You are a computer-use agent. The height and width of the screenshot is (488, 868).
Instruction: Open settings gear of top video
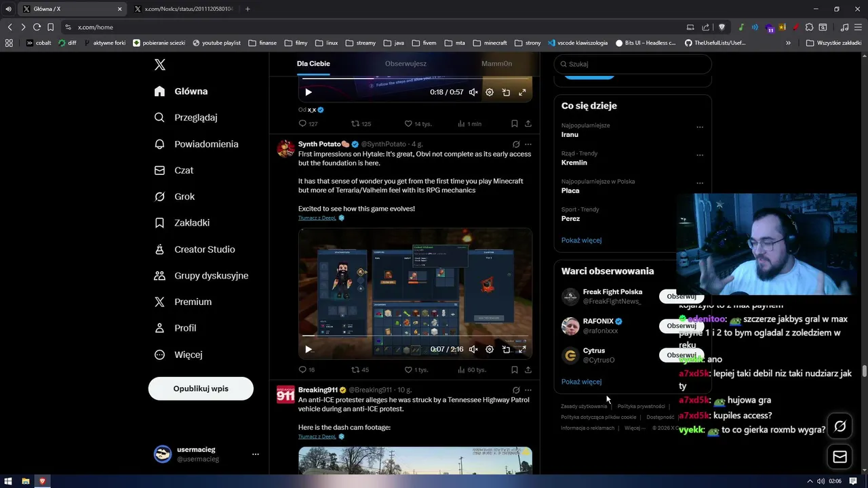tap(490, 92)
